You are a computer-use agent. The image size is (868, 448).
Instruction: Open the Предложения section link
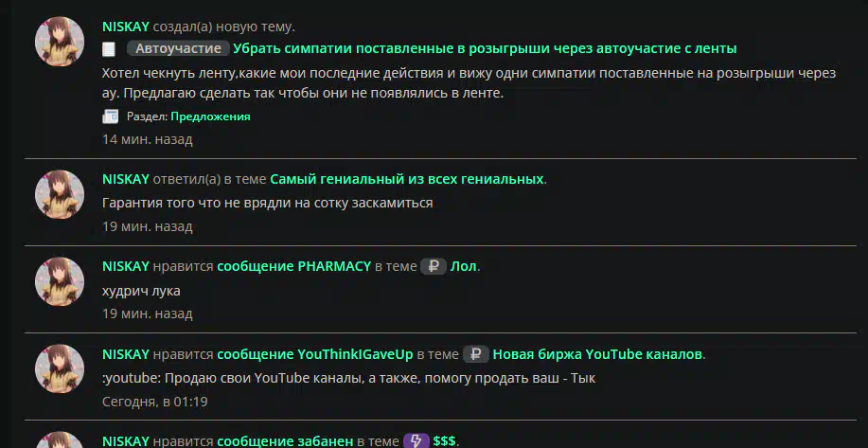pos(210,116)
